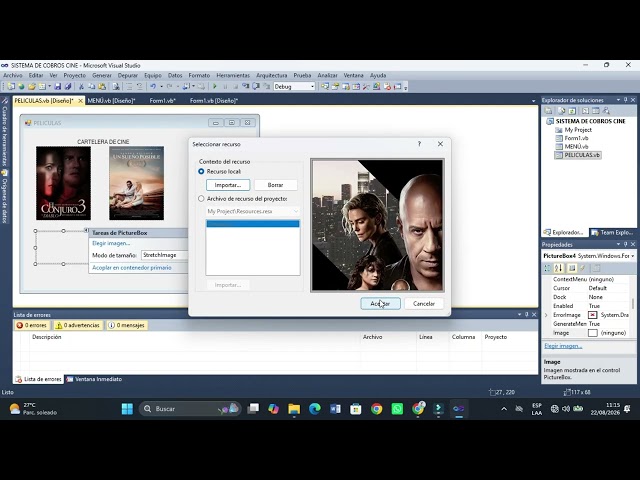Open the Archivo menu
The width and height of the screenshot is (640, 480).
click(13, 76)
